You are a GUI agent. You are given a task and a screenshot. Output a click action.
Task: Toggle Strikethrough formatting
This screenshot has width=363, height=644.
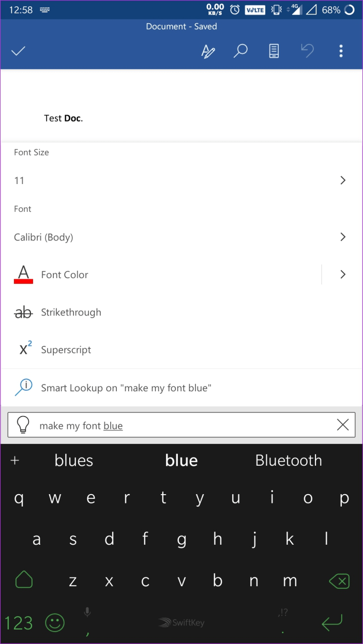(x=71, y=312)
